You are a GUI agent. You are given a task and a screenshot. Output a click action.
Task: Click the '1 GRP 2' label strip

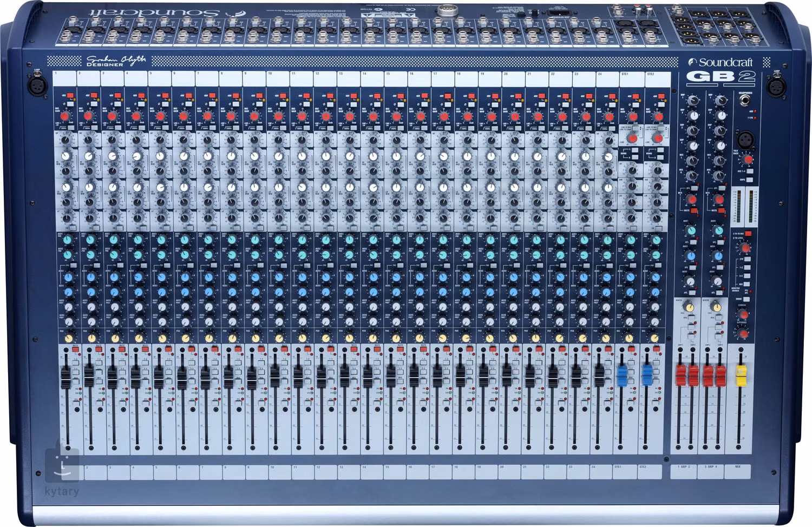pos(683,466)
